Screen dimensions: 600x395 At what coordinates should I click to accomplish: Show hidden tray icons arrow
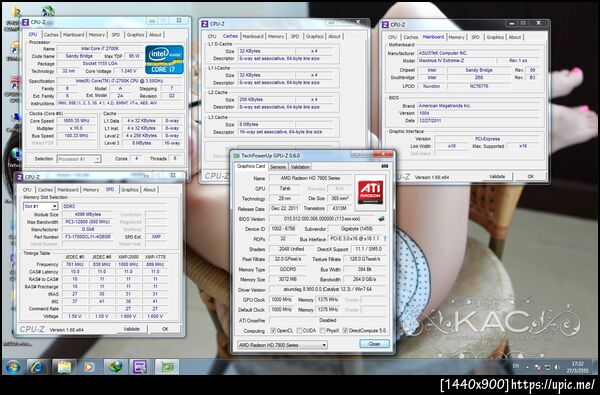527,367
